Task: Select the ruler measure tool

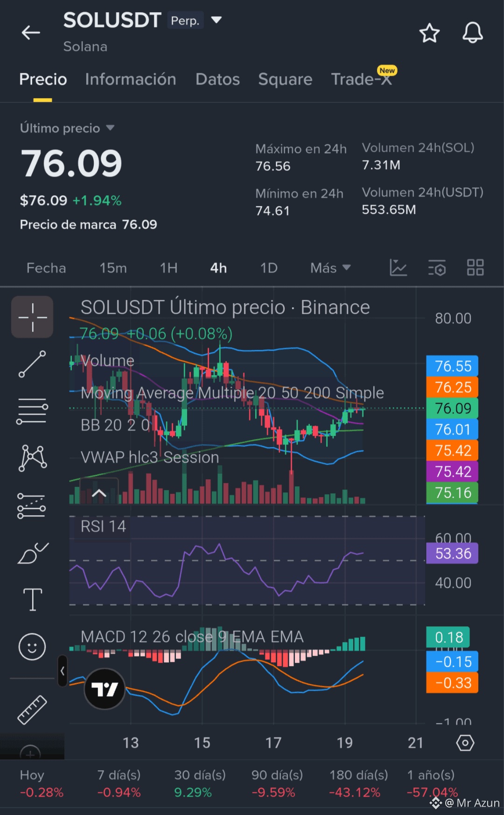Action: tap(32, 709)
